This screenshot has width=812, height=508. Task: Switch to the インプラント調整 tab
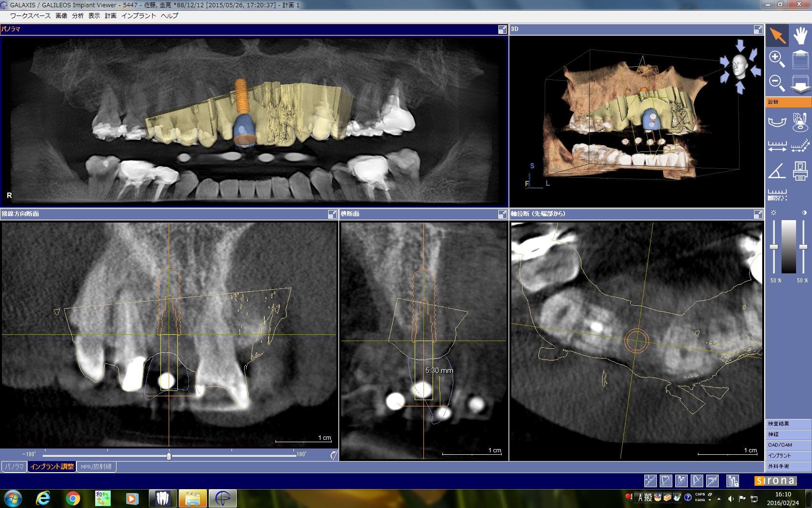point(52,467)
